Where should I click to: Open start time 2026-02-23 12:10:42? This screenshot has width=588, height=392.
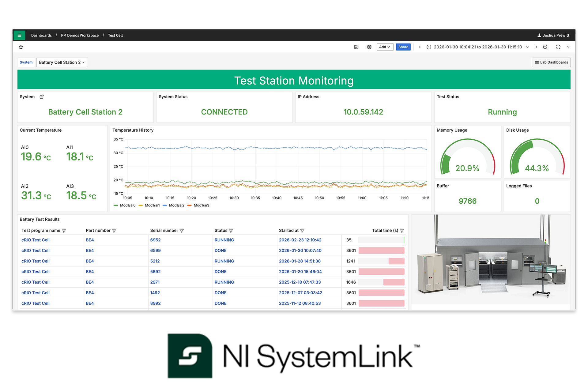point(300,240)
